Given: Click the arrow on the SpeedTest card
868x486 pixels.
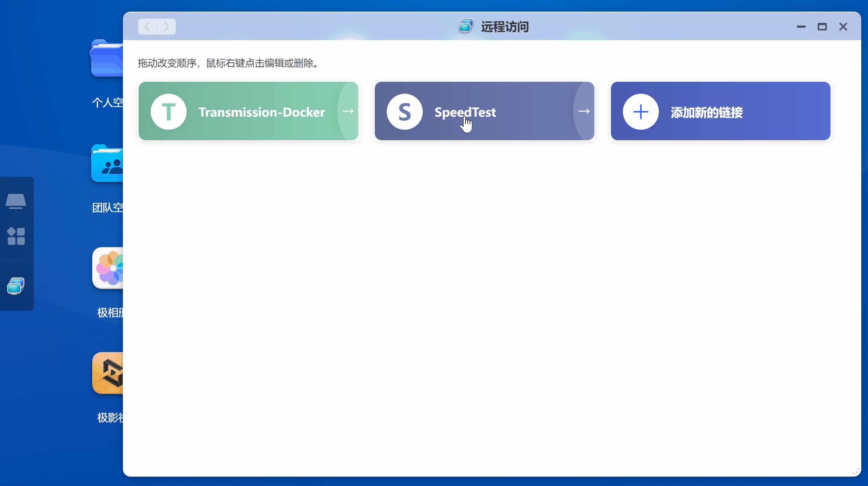Looking at the screenshot, I should point(584,111).
